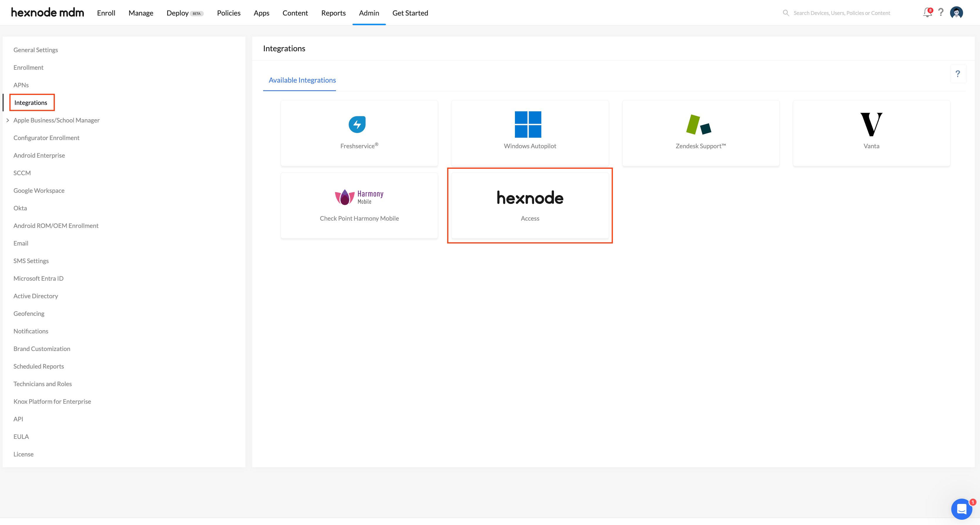The width and height of the screenshot is (980, 525).
Task: Open the Reports menu
Action: 333,13
